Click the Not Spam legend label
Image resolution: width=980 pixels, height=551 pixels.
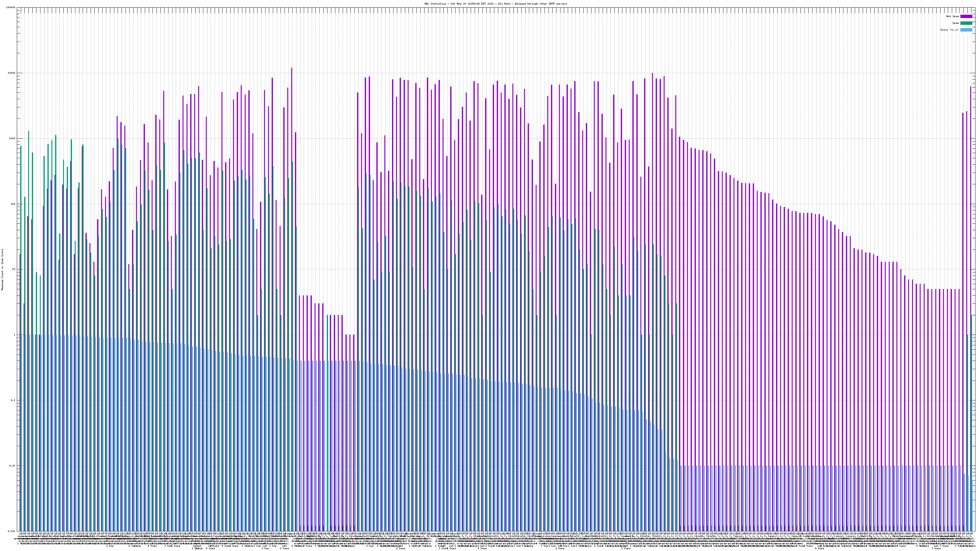click(x=953, y=16)
